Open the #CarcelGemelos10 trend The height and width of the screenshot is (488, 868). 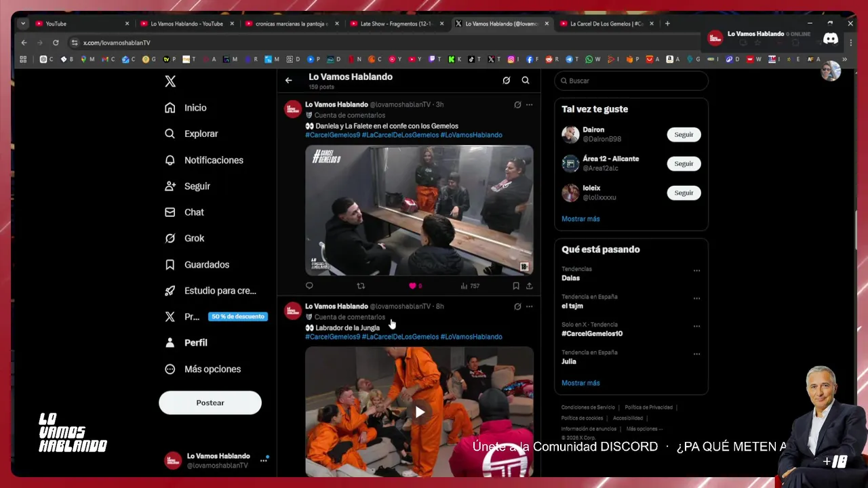[x=592, y=333]
